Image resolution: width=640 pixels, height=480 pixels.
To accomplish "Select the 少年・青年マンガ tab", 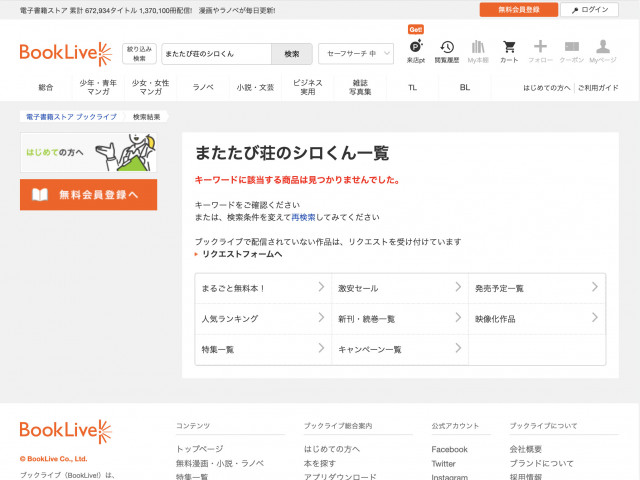I will pos(98,87).
